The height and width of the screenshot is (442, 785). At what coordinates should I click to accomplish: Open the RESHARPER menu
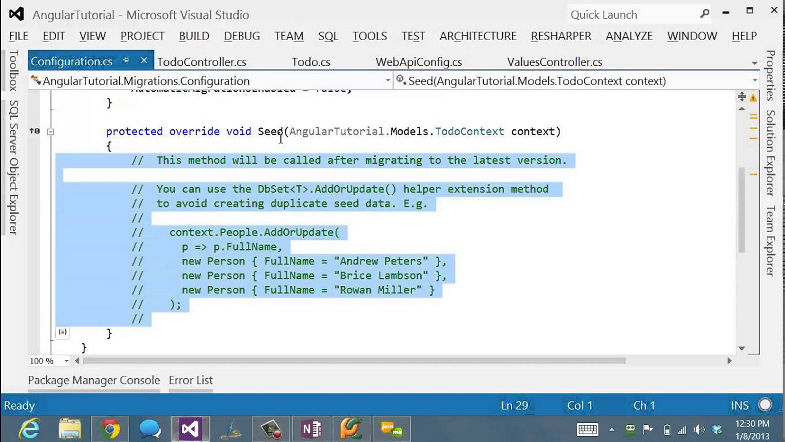[560, 36]
